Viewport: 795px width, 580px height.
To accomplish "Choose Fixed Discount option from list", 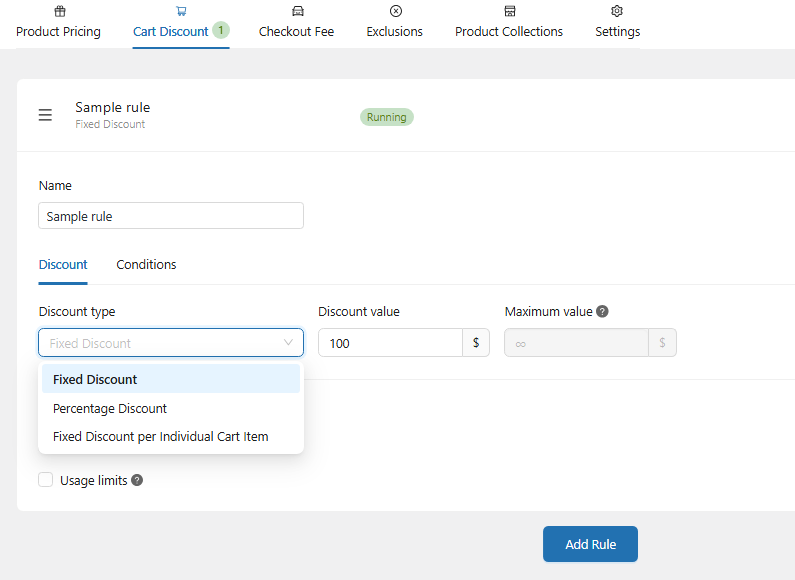I will point(171,379).
